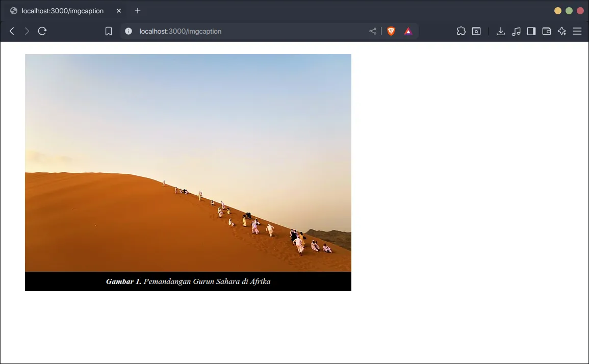Screen dimensions: 589x364
Task: Toggle the Brave sidebar panel
Action: click(531, 31)
